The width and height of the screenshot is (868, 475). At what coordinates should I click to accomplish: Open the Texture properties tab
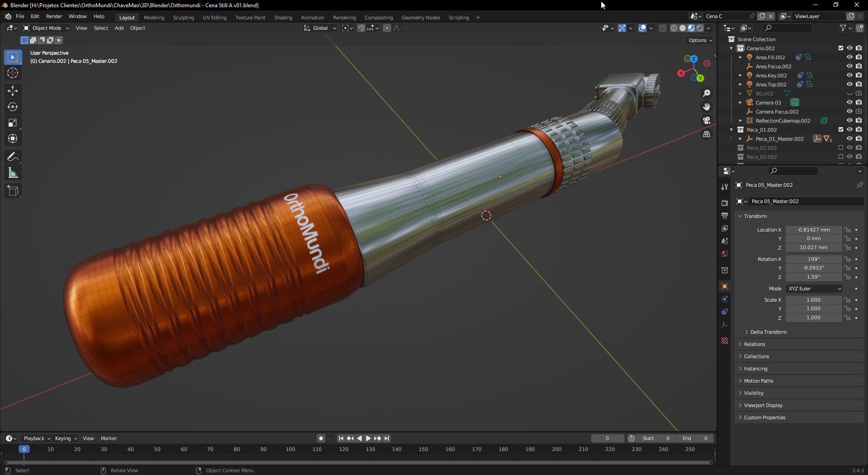coord(725,341)
